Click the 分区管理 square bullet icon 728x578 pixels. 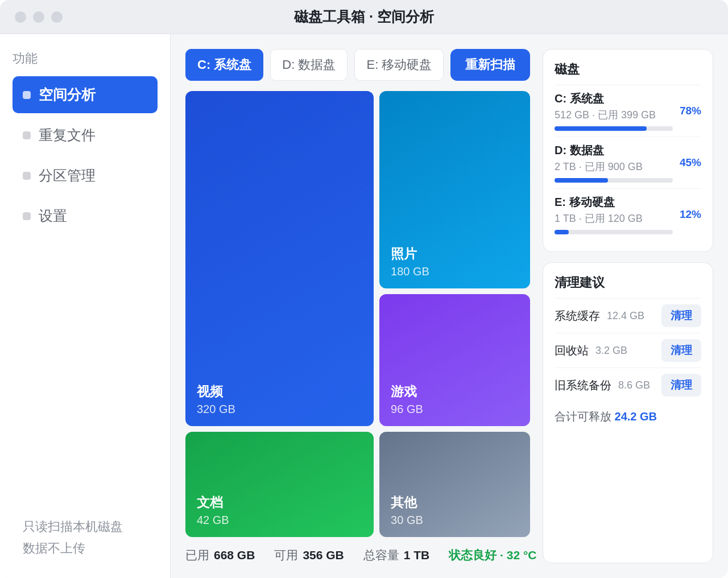tap(27, 176)
